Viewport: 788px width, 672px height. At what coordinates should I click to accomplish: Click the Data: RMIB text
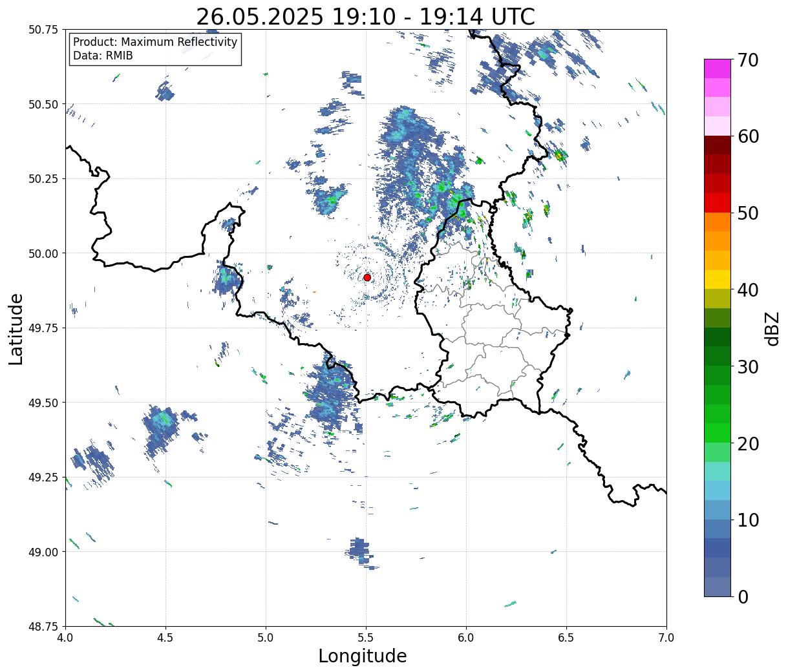click(x=103, y=56)
